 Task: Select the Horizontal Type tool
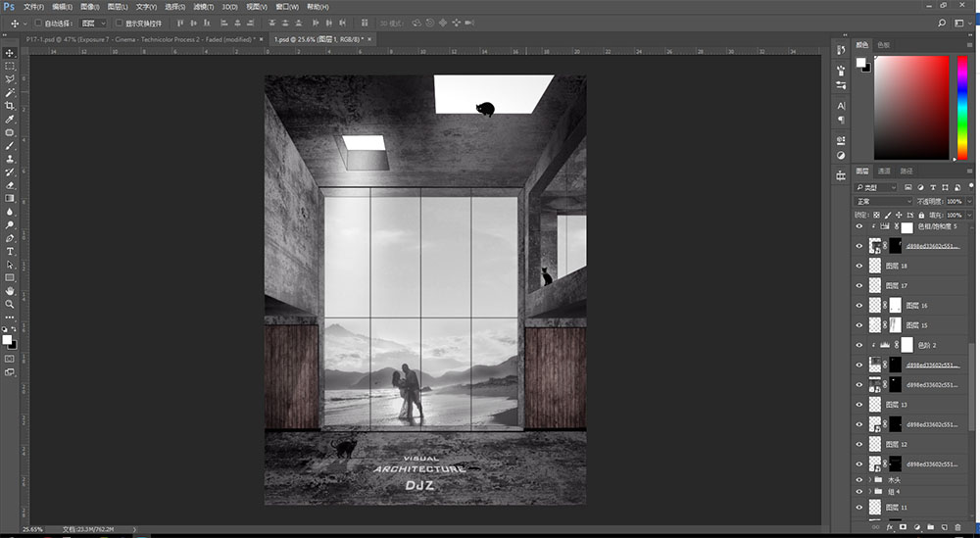point(10,251)
